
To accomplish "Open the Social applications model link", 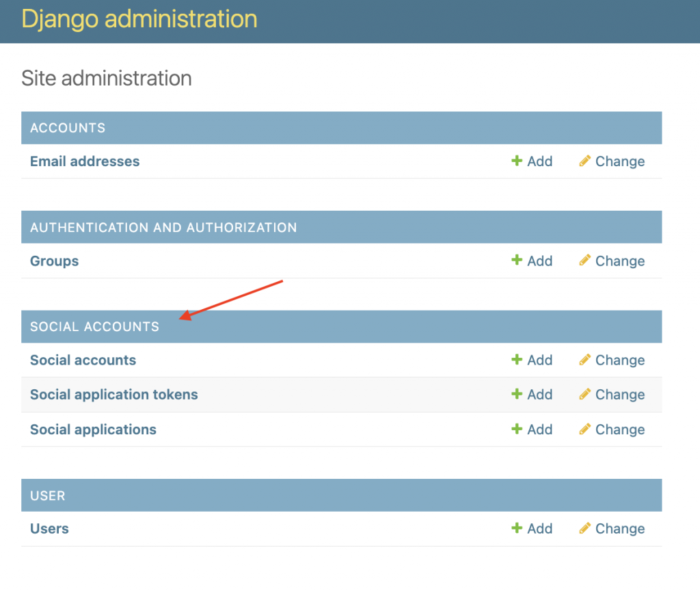I will pyautogui.click(x=93, y=430).
